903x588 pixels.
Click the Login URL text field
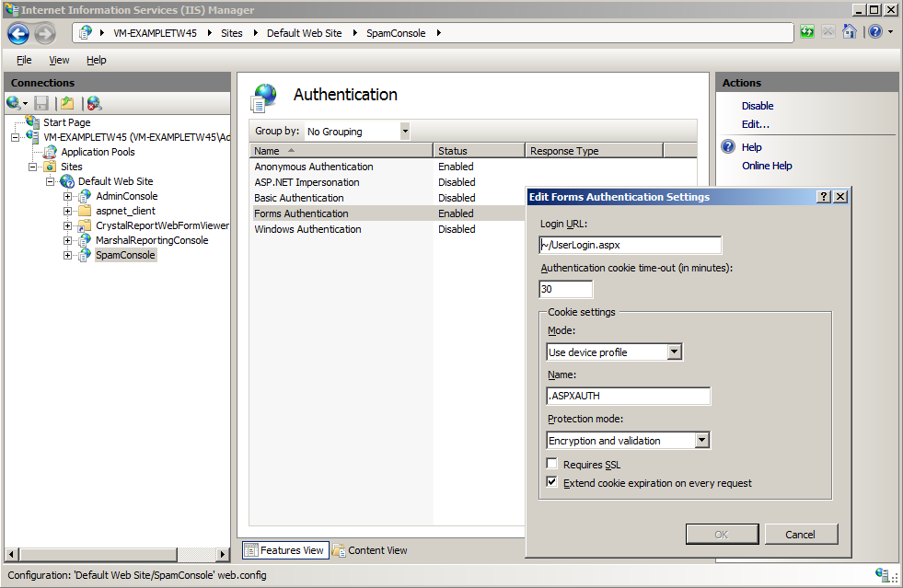(x=631, y=245)
